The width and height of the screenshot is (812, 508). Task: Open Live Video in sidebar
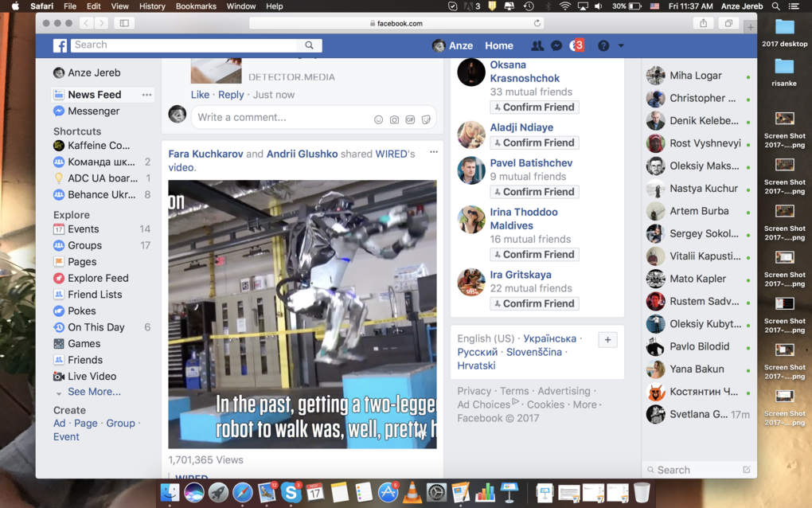(92, 377)
